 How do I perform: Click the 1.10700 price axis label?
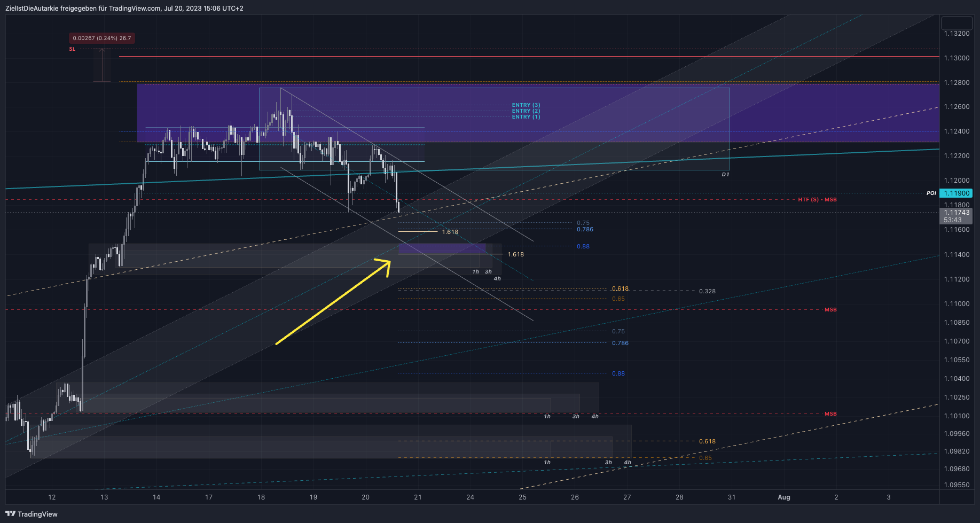957,341
